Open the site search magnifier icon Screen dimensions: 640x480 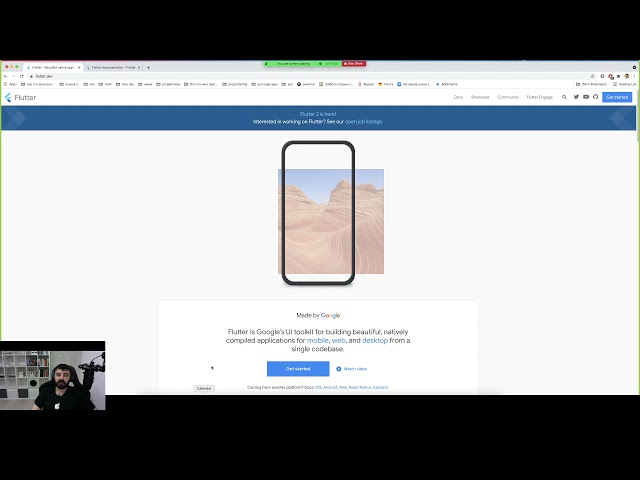point(564,97)
